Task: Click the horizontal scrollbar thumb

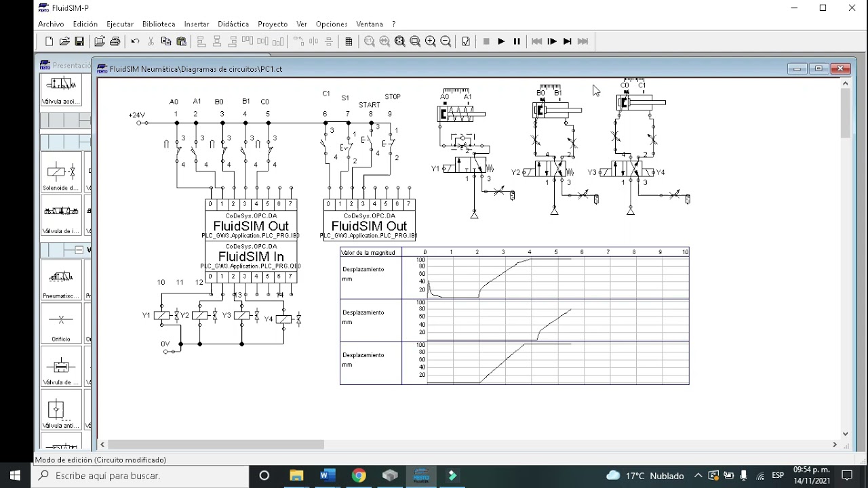Action: pyautogui.click(x=216, y=445)
